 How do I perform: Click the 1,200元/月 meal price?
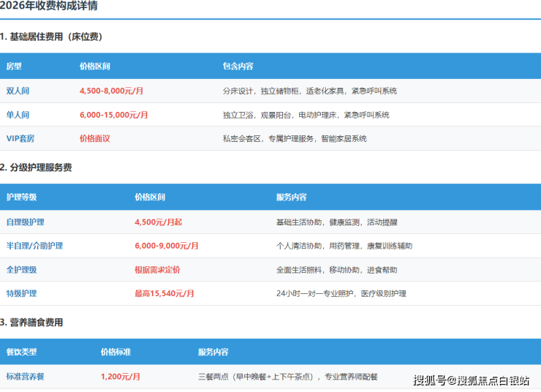(x=121, y=377)
